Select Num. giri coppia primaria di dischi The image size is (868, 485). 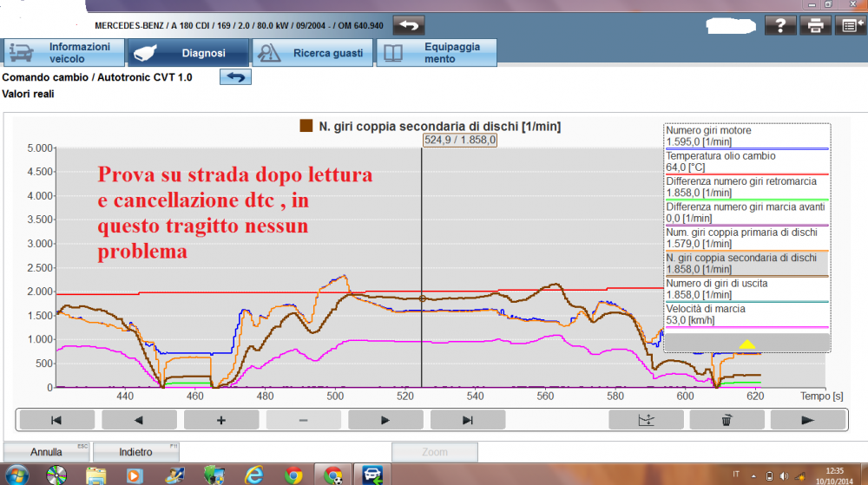coord(746,239)
